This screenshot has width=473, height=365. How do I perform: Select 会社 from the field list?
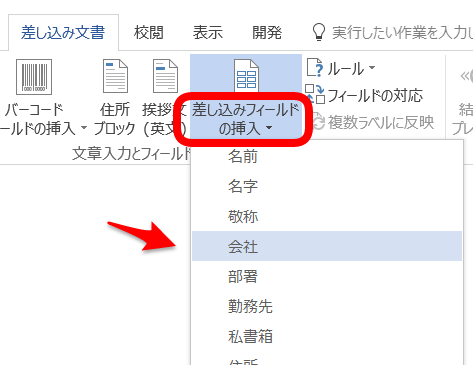(x=327, y=246)
